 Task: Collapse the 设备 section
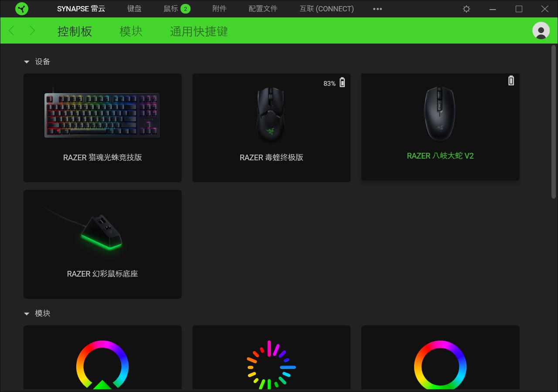pyautogui.click(x=26, y=62)
